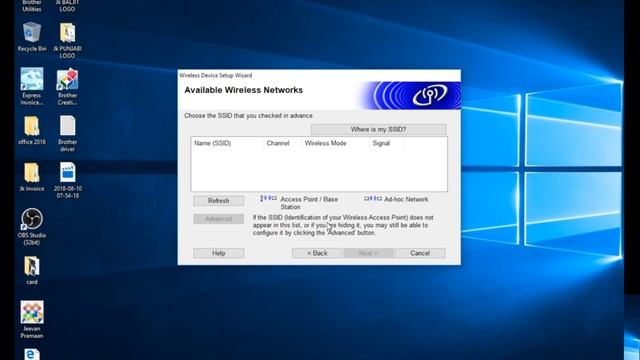Screen dimensions: 640x360
Task: Select the JK BALJIT LOGO desktop icon
Action: [67, 6]
